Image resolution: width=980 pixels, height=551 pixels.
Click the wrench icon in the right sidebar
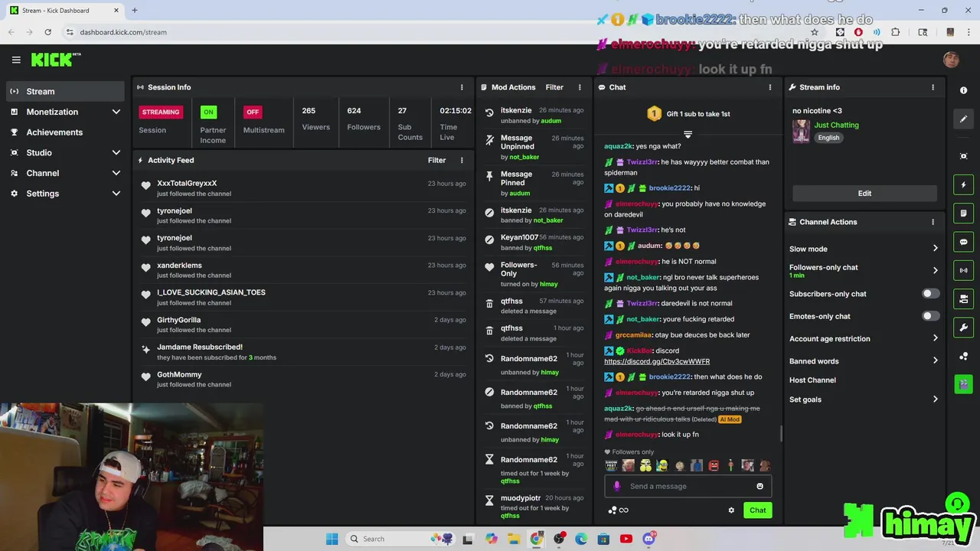(x=963, y=328)
